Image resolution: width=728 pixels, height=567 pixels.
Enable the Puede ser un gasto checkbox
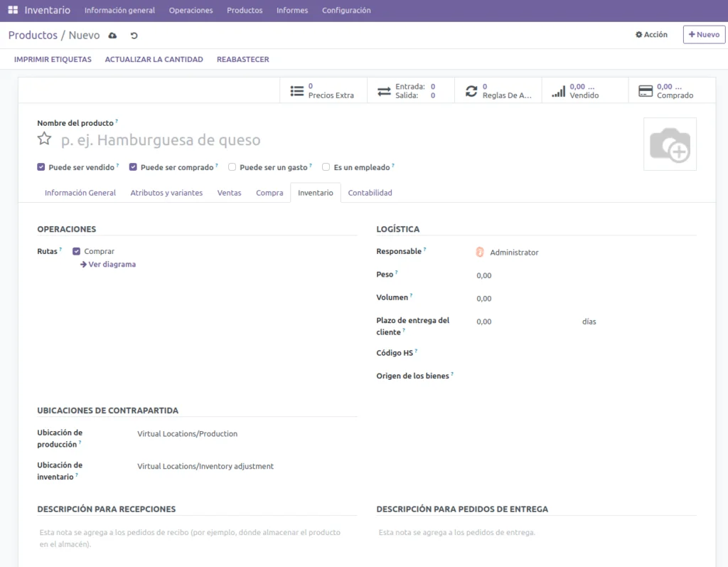click(232, 167)
